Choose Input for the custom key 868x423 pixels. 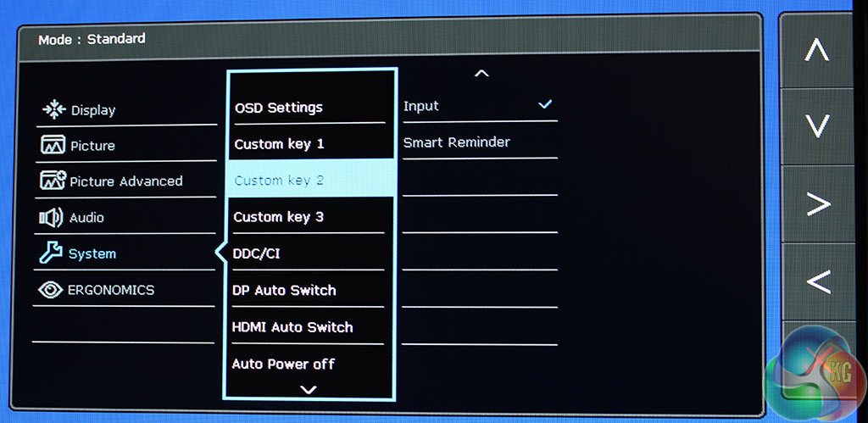[x=480, y=106]
